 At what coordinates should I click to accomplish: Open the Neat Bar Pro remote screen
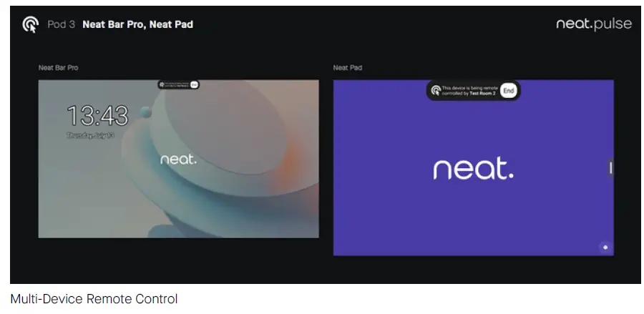tap(178, 159)
